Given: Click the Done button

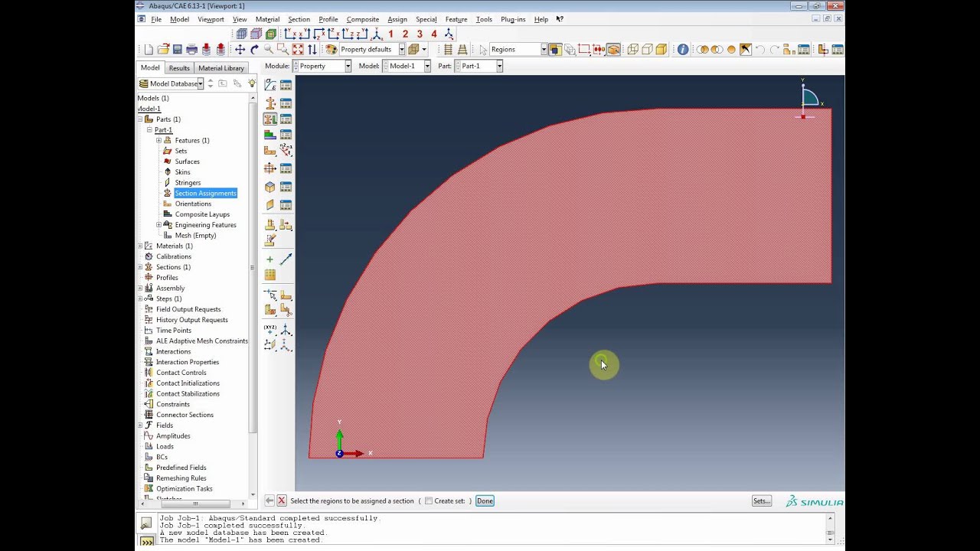Looking at the screenshot, I should [x=485, y=501].
